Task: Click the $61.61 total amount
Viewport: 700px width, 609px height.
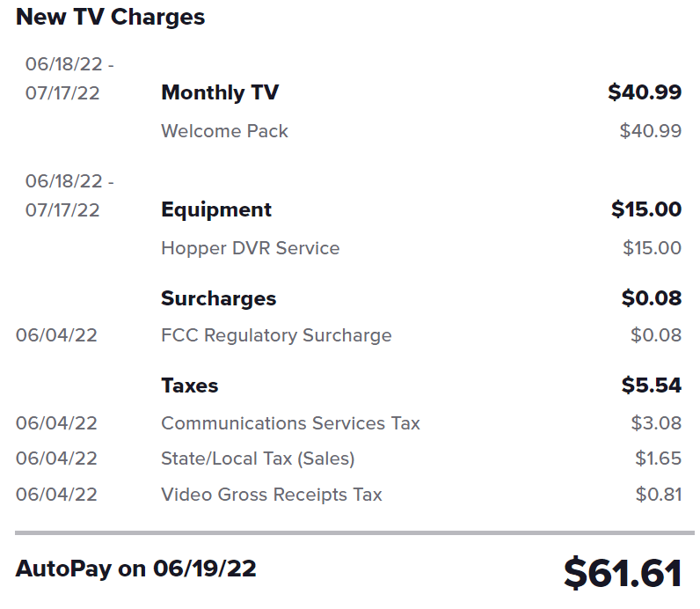Action: coord(623,573)
